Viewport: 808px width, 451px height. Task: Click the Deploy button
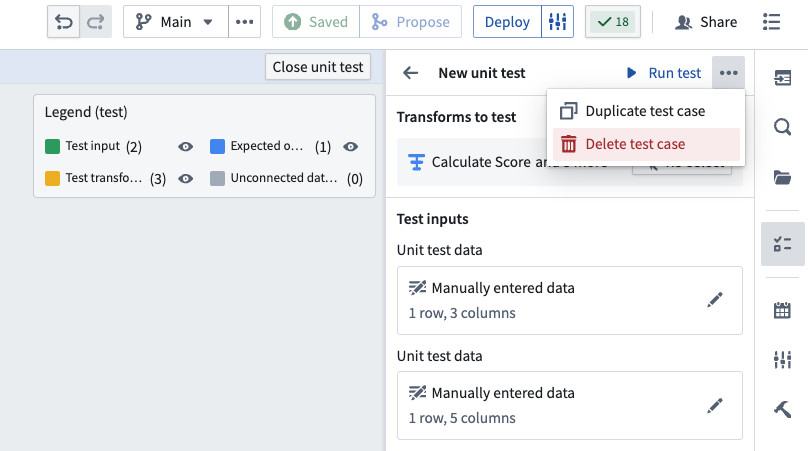coord(507,22)
